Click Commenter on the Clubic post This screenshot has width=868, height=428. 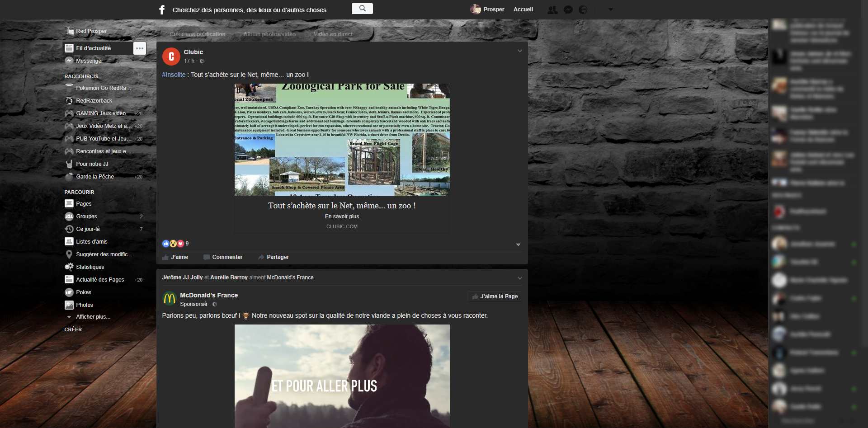pyautogui.click(x=223, y=257)
